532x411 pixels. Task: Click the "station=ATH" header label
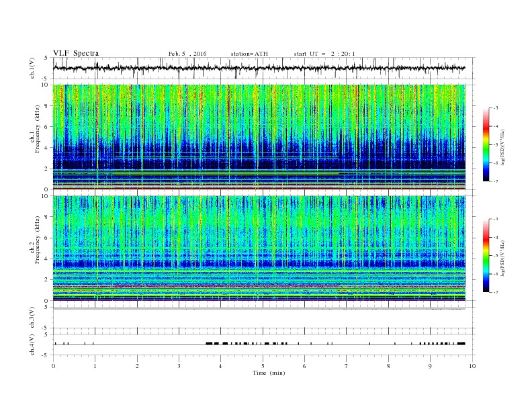[x=249, y=54]
